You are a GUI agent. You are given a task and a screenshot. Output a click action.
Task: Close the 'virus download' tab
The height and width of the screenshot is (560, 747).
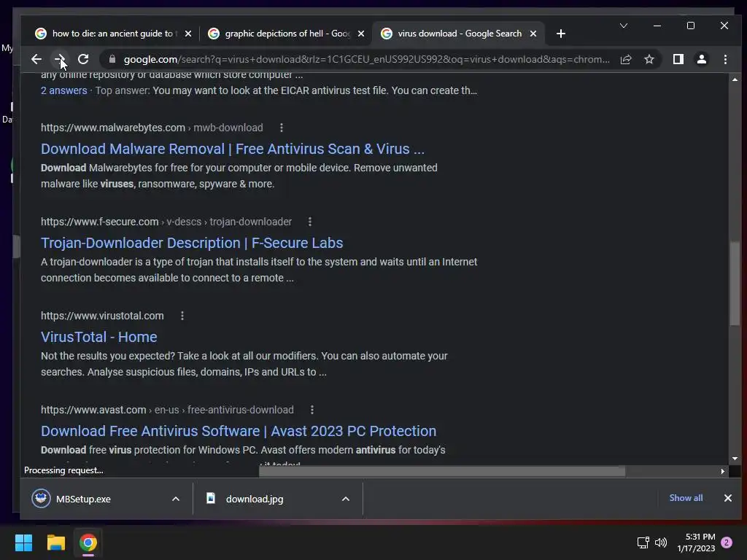pos(533,34)
